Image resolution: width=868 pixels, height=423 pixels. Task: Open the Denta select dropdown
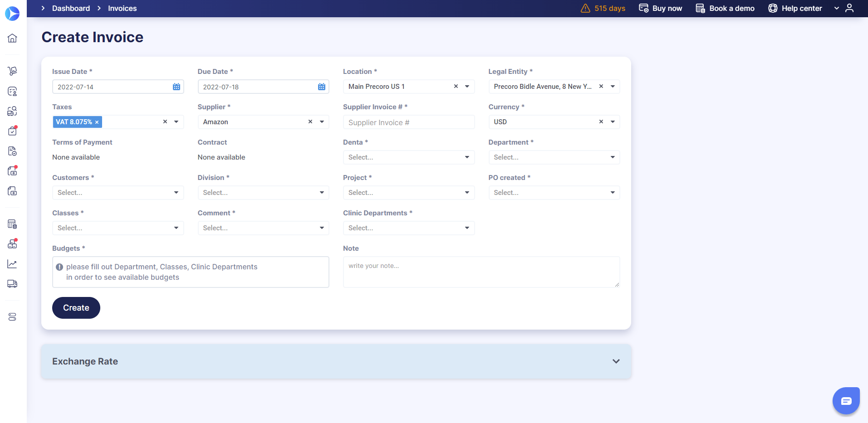(x=409, y=157)
